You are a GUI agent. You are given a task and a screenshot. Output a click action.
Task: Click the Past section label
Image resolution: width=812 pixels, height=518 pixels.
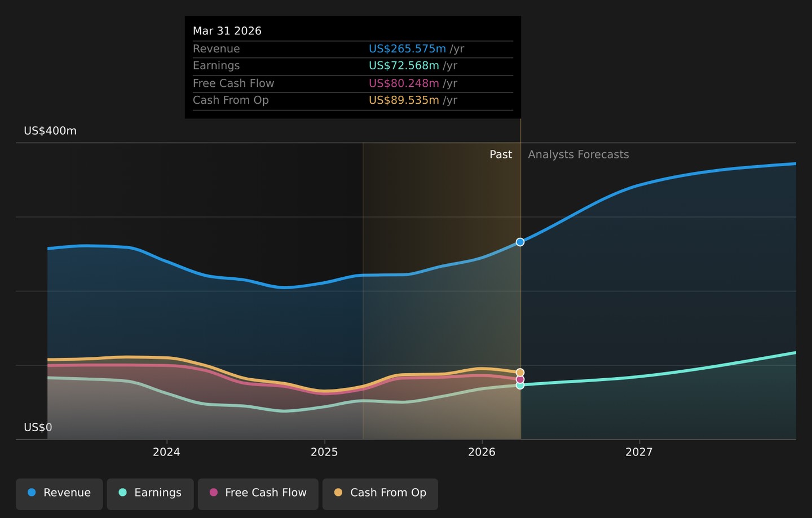click(501, 154)
